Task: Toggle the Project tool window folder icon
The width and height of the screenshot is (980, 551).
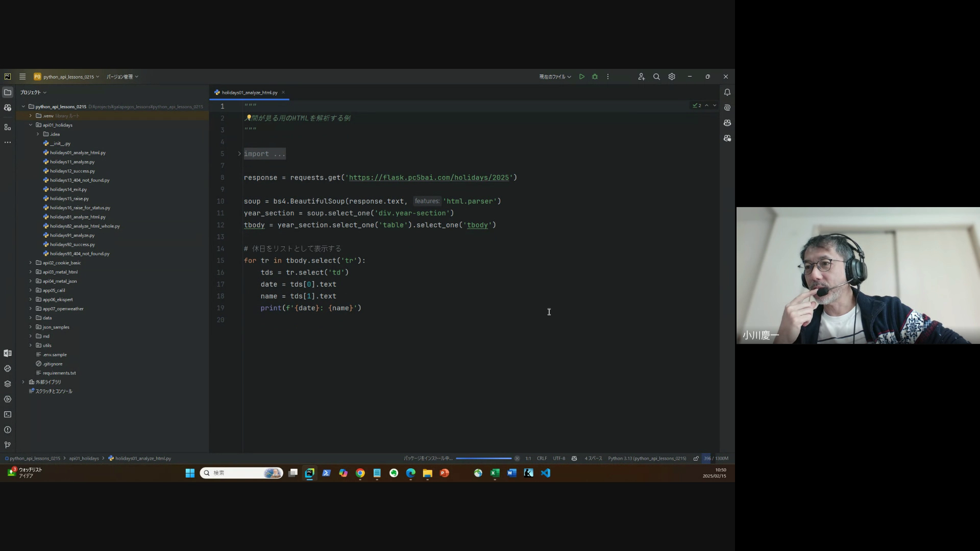Action: coord(8,92)
